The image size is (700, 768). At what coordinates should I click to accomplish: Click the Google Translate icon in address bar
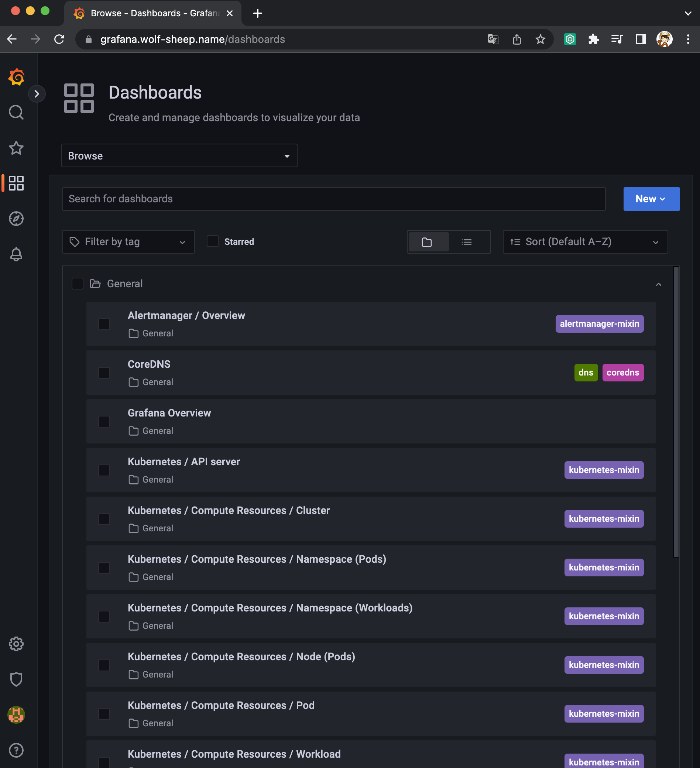click(x=493, y=39)
